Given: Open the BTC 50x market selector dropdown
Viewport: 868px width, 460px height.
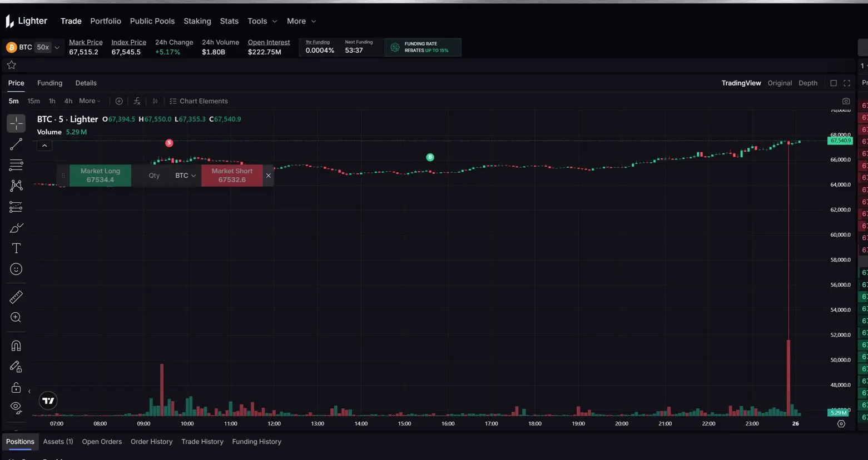Looking at the screenshot, I should point(33,47).
